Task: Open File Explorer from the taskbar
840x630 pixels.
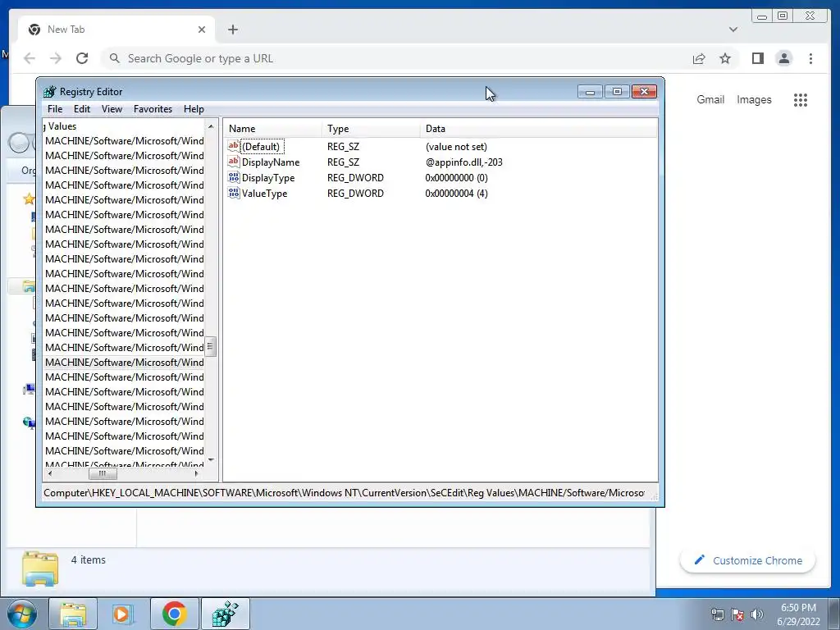Action: click(73, 614)
